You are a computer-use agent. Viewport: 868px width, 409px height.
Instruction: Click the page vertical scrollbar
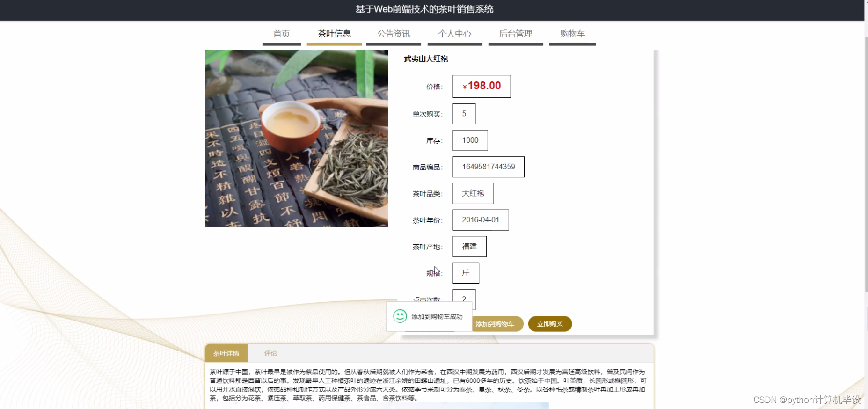click(866, 164)
